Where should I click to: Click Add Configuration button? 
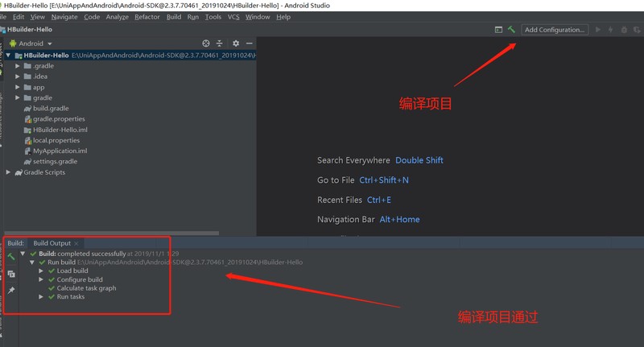[555, 30]
